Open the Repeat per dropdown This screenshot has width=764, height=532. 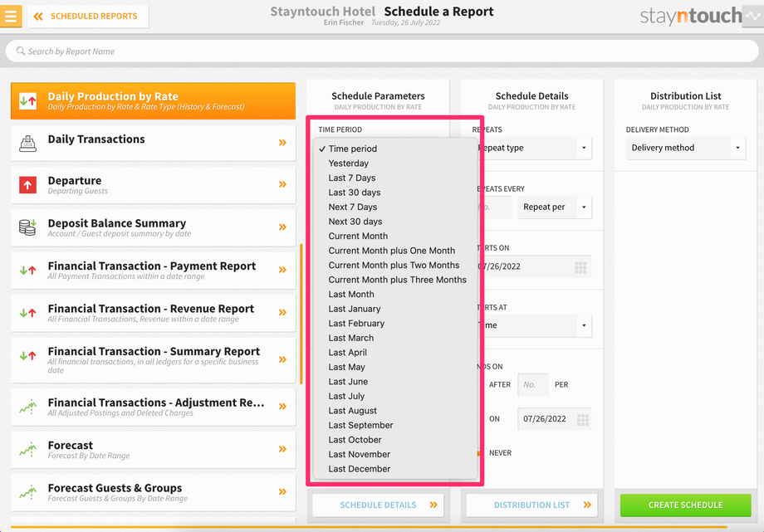555,207
